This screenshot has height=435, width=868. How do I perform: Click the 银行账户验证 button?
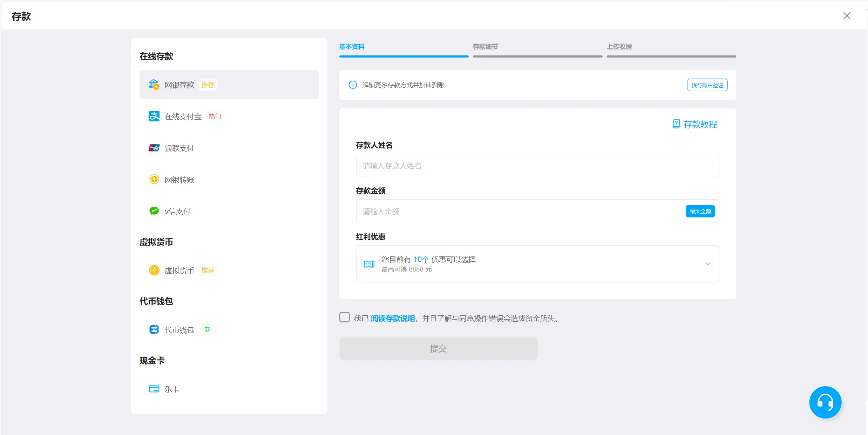click(x=707, y=85)
